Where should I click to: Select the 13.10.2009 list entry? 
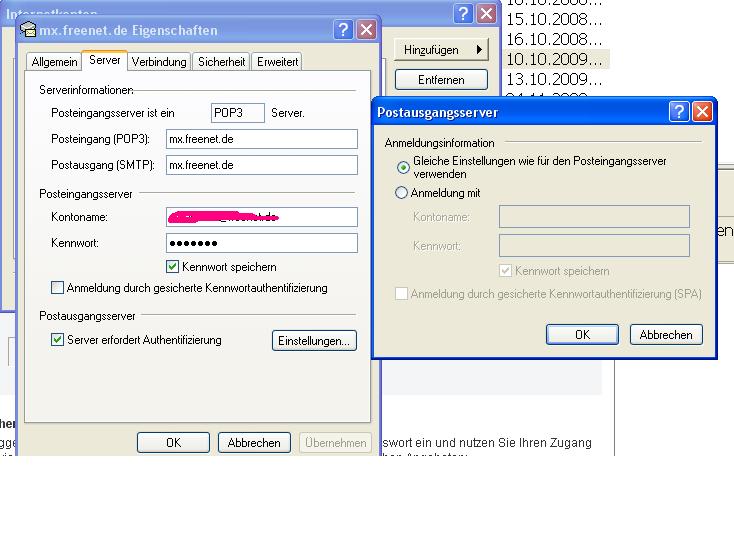[x=554, y=80]
